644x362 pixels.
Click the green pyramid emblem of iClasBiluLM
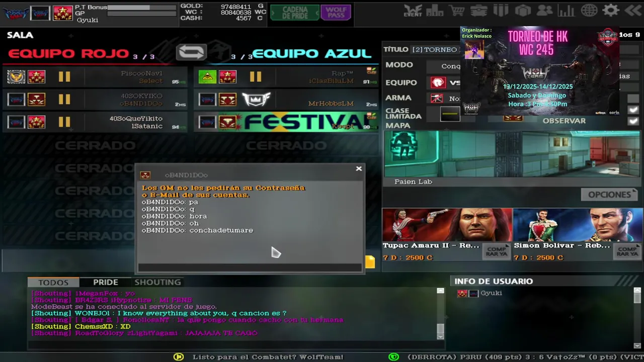(x=207, y=76)
